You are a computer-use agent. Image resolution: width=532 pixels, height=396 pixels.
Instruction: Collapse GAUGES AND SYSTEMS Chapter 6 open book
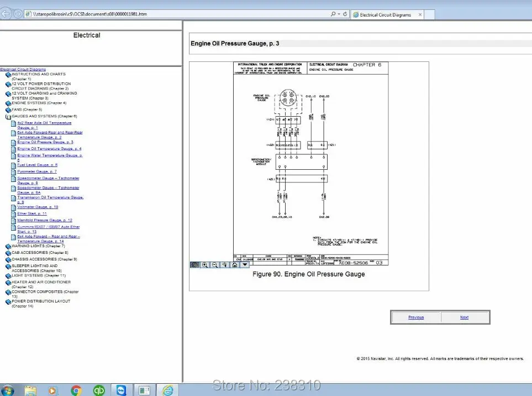coord(8,117)
